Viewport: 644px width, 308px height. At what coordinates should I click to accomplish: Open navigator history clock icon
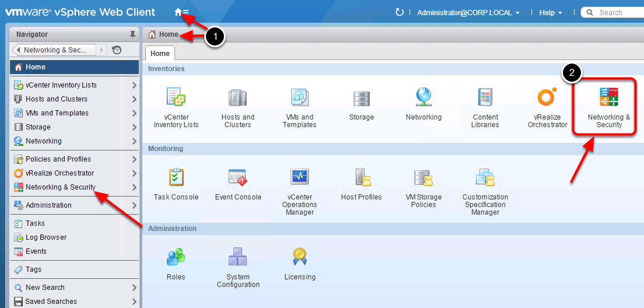click(x=117, y=50)
